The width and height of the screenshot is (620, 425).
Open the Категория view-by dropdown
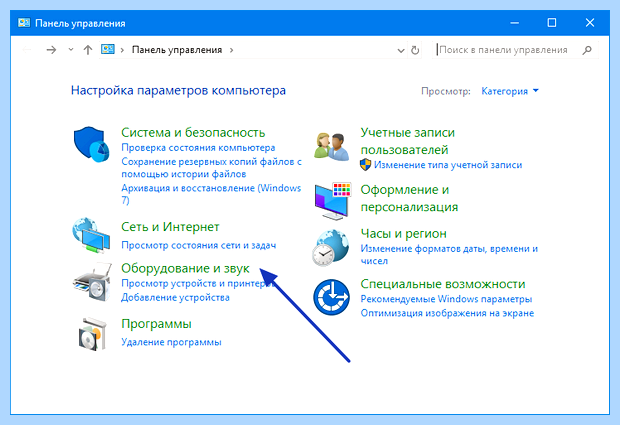pos(510,91)
